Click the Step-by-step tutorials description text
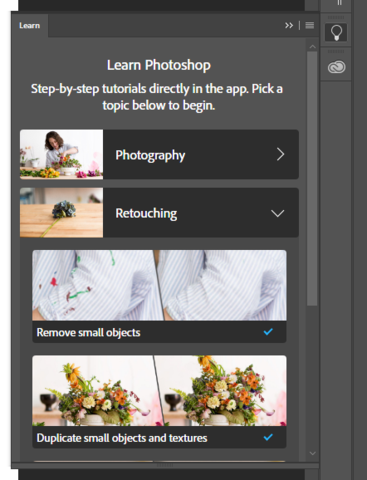Screen dimensions: 367x480 pyautogui.click(x=157, y=97)
